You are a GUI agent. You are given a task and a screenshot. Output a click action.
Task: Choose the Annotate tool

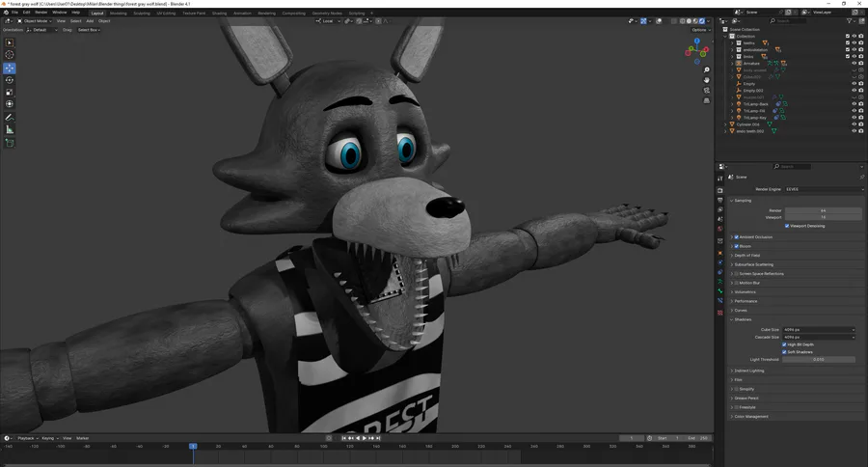point(10,118)
